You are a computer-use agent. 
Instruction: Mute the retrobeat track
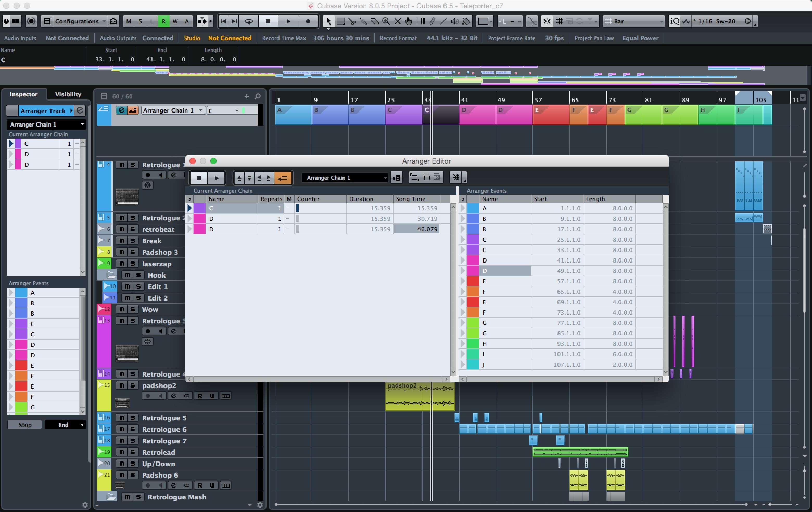[121, 229]
